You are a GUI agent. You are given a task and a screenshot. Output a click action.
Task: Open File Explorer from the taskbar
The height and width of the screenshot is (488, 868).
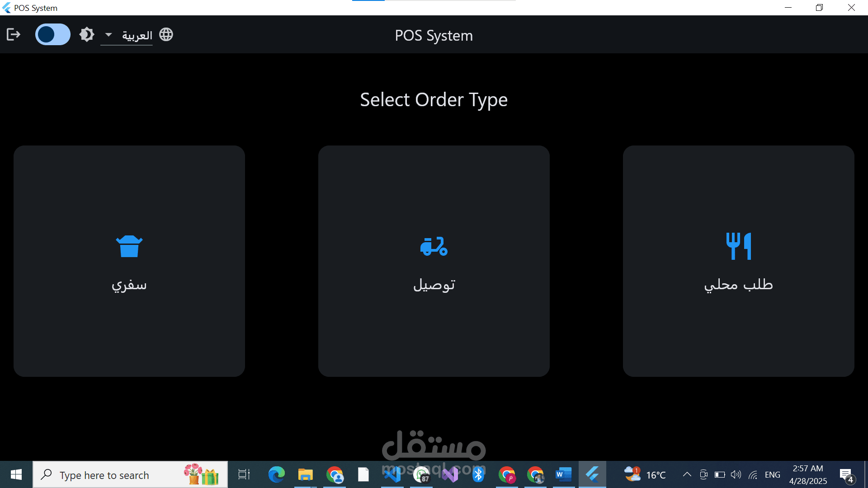click(305, 474)
